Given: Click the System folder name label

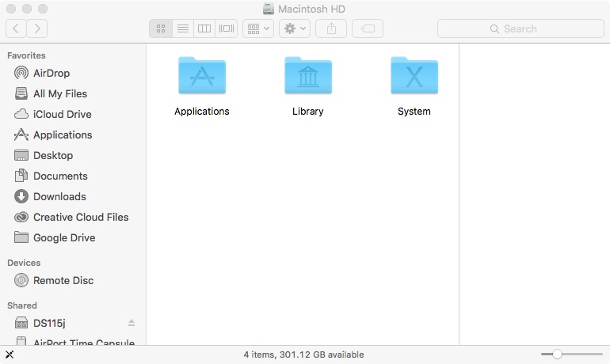Looking at the screenshot, I should point(414,112).
